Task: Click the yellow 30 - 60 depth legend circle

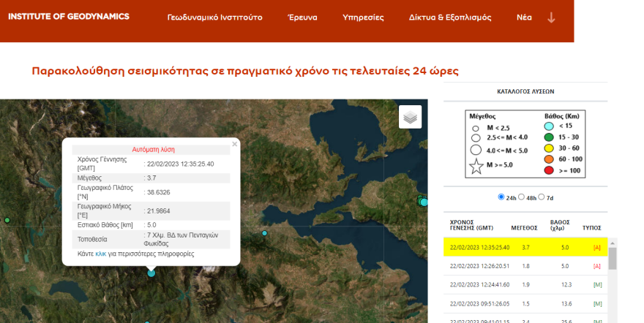Action: [x=549, y=148]
